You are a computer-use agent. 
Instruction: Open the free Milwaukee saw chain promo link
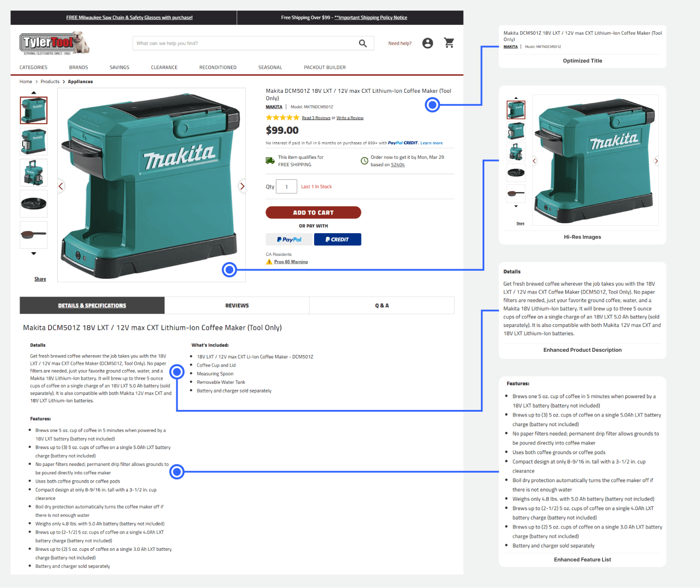click(129, 17)
